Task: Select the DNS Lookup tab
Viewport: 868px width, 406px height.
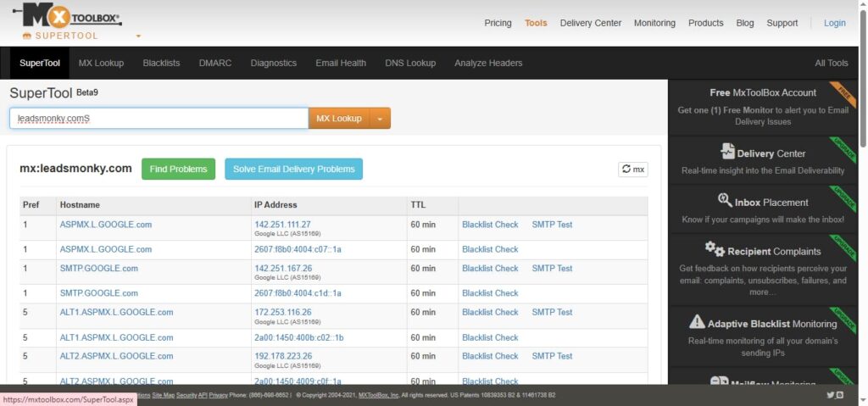Action: (410, 63)
